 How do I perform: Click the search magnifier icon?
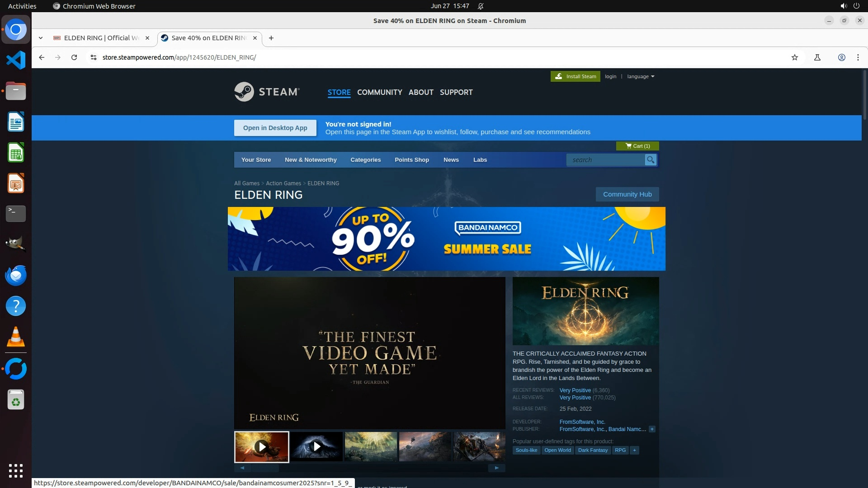651,160
